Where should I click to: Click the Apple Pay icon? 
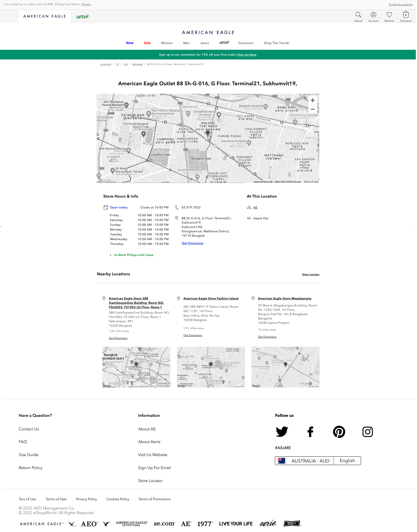click(x=249, y=218)
